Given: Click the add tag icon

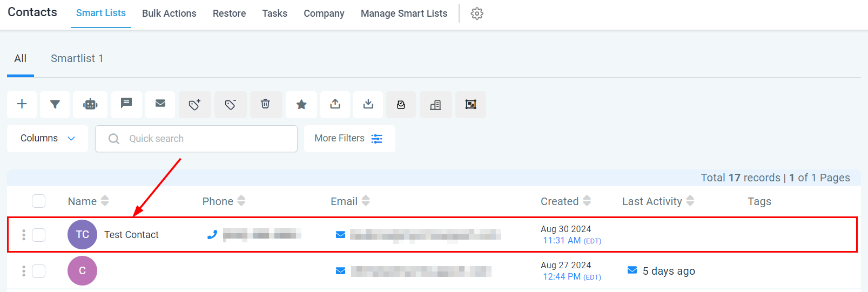Looking at the screenshot, I should point(194,104).
